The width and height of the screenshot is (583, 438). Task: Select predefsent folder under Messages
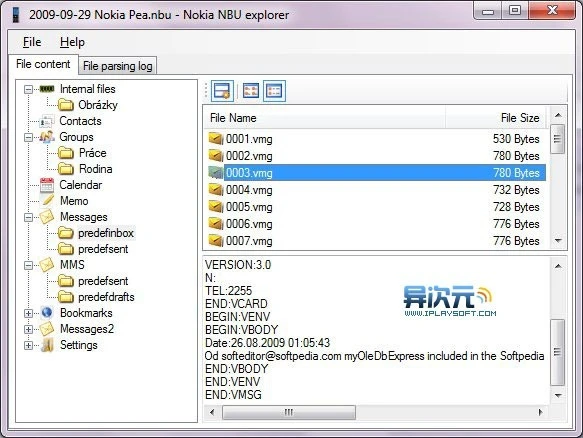[103, 249]
